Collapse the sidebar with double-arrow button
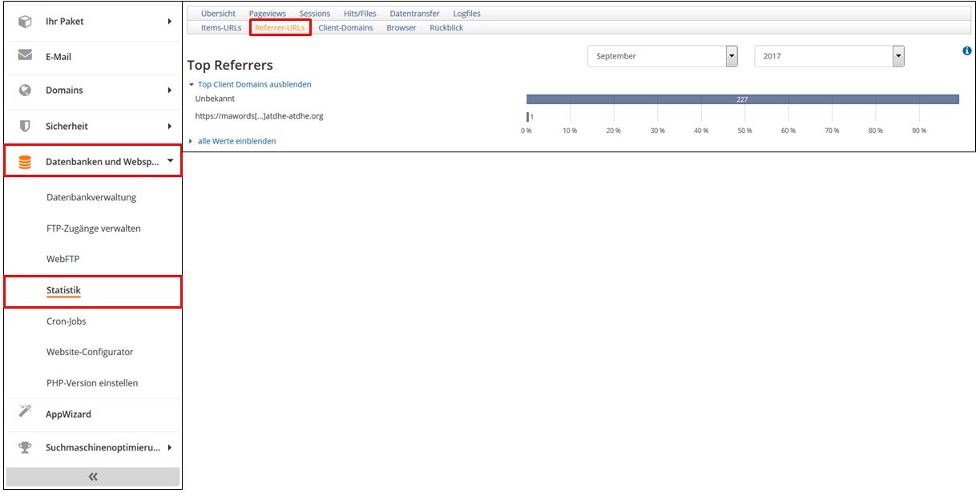The height and width of the screenshot is (493, 980). (x=93, y=477)
